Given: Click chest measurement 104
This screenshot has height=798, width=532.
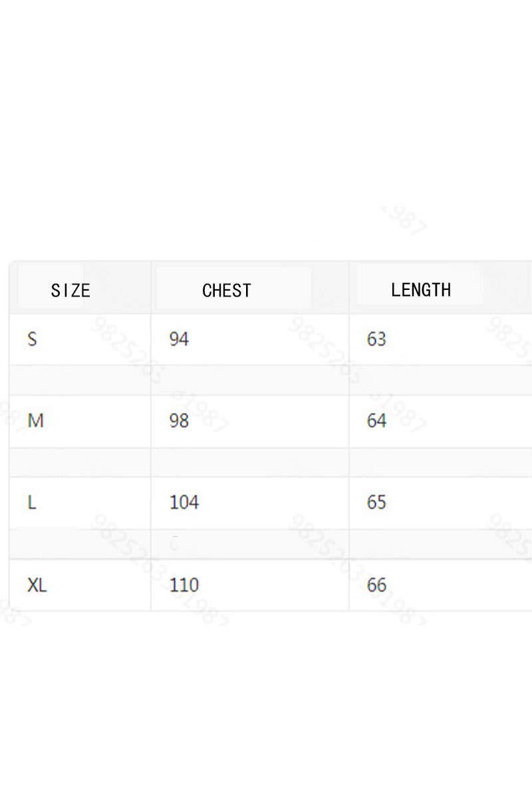Looking at the screenshot, I should click(184, 503).
